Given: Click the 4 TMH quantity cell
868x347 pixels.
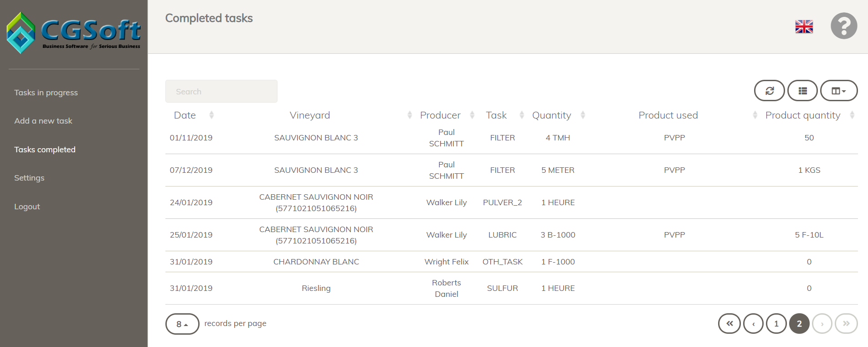Looking at the screenshot, I should click(558, 138).
